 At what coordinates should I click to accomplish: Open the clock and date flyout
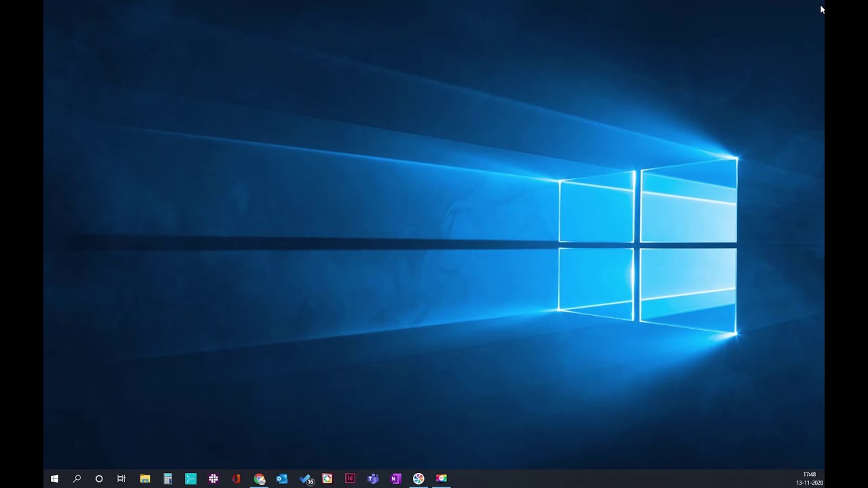809,479
